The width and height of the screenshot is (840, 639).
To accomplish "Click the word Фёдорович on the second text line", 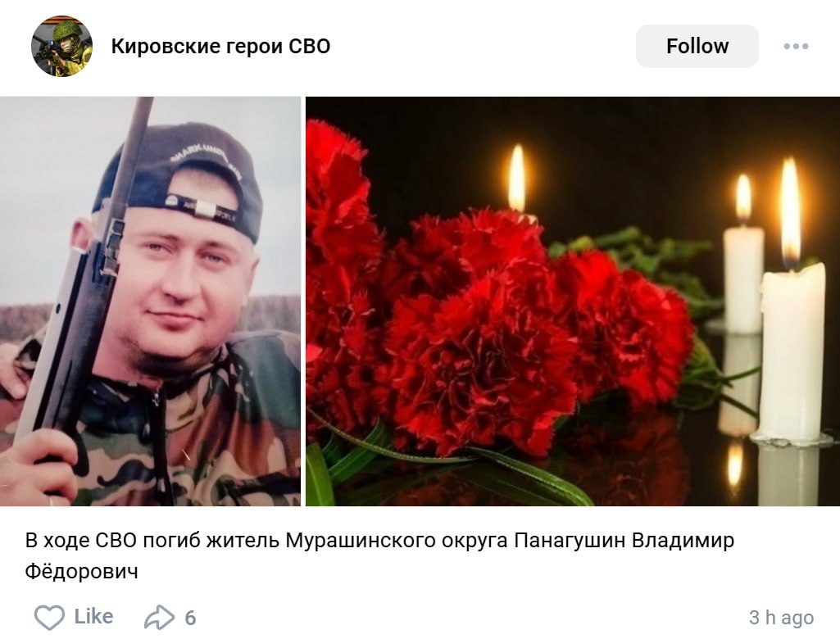I will (x=81, y=571).
